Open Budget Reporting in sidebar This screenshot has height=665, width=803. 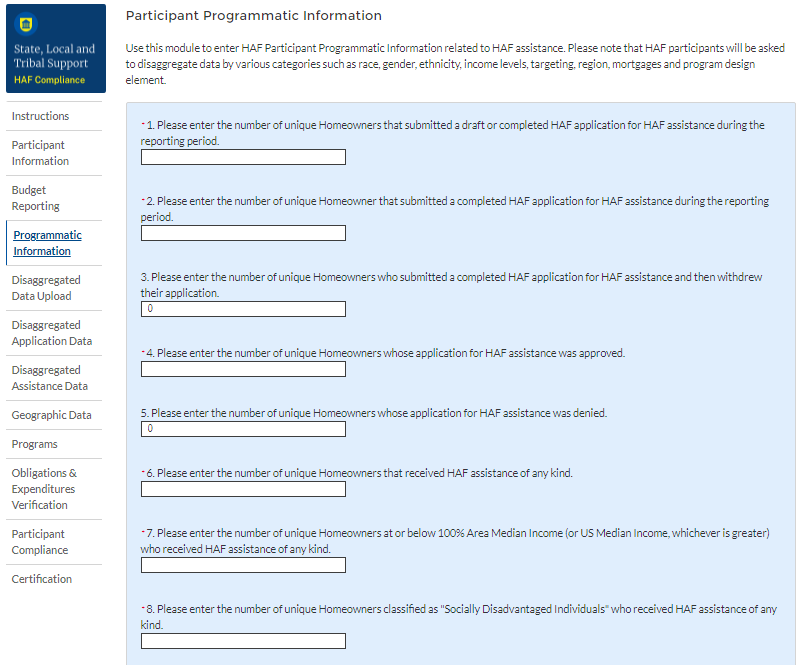click(36, 198)
